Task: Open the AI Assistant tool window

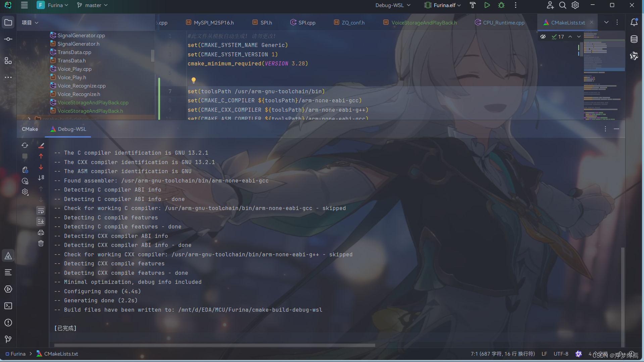Action: coord(634,56)
